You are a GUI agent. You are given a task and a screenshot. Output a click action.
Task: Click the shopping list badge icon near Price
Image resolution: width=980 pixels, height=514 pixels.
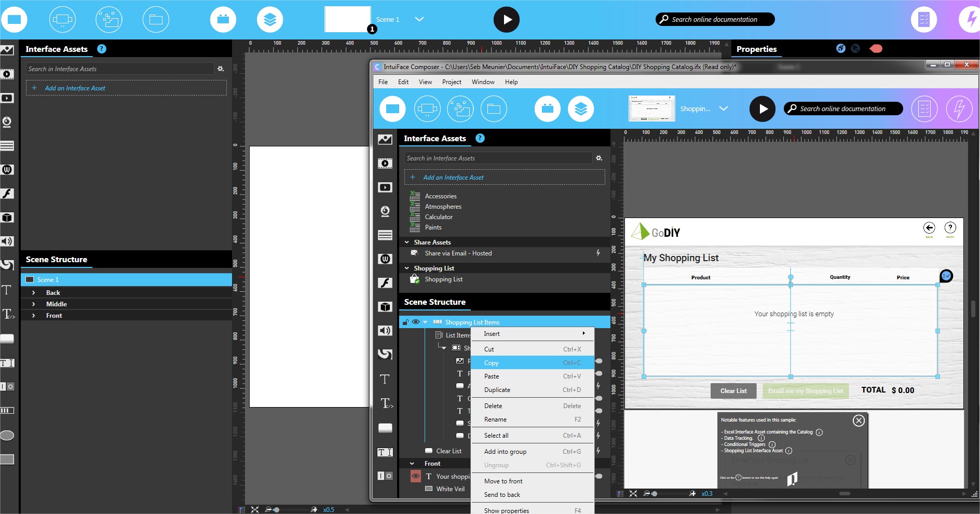(946, 276)
